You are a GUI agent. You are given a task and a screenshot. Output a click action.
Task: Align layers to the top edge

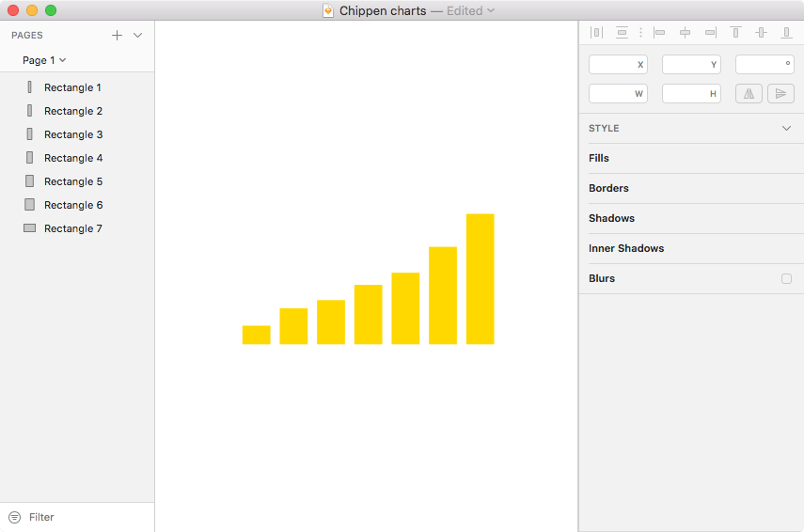tap(735, 33)
